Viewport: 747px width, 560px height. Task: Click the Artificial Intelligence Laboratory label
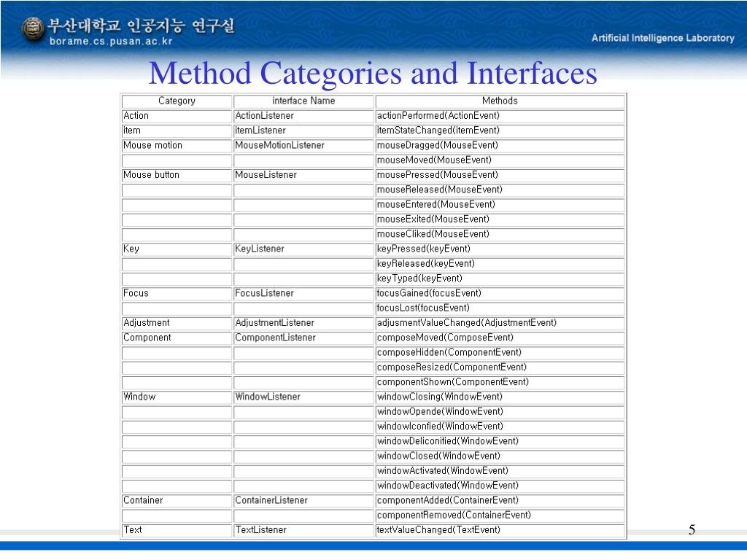point(662,38)
